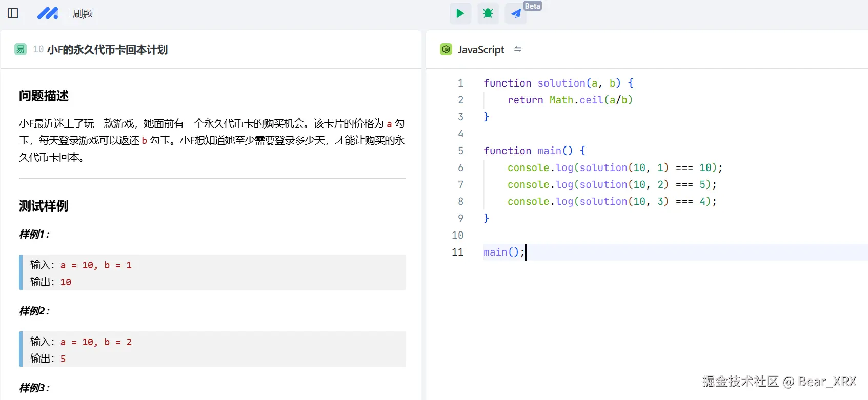The image size is (868, 400).
Task: Click the green 易 difficulty badge
Action: (x=21, y=49)
